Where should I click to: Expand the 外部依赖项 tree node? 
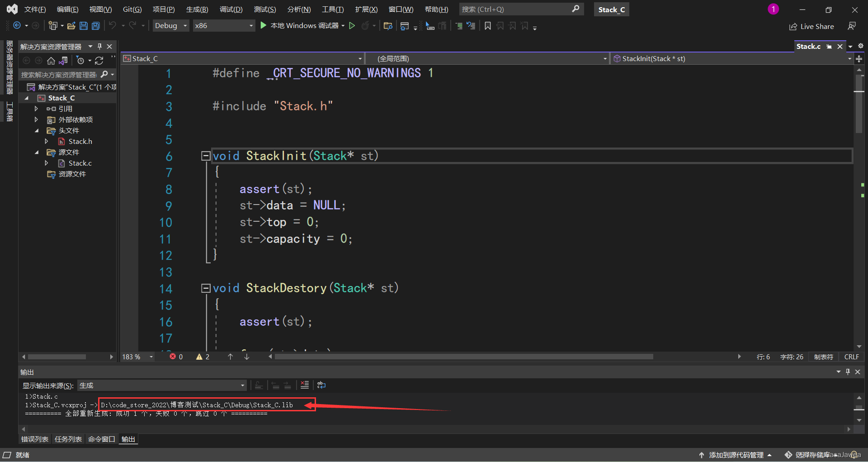(x=36, y=119)
